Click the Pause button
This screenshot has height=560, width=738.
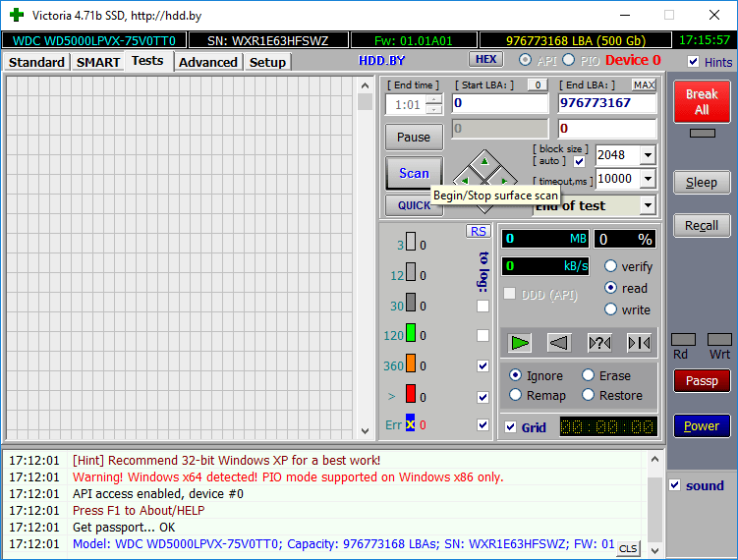pyautogui.click(x=414, y=137)
